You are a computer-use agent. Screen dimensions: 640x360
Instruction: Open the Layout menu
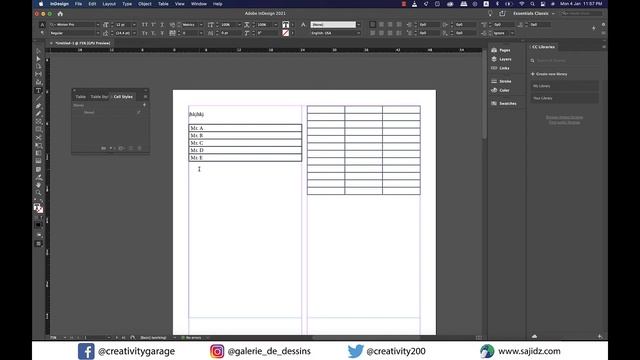(x=109, y=4)
